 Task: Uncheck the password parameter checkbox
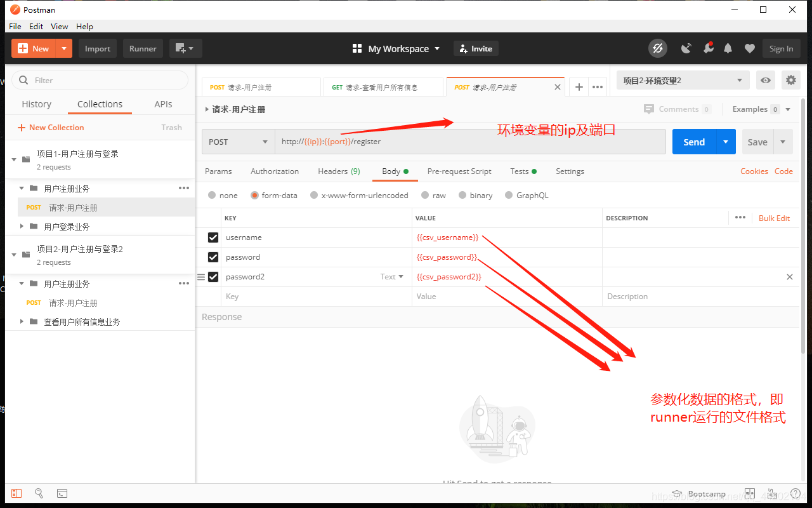(x=213, y=257)
